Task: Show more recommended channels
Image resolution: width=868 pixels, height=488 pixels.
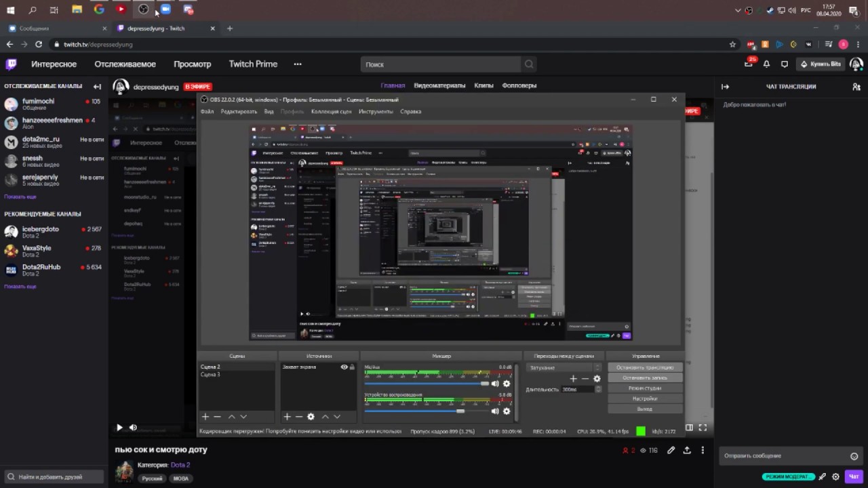Action: pyautogui.click(x=20, y=287)
